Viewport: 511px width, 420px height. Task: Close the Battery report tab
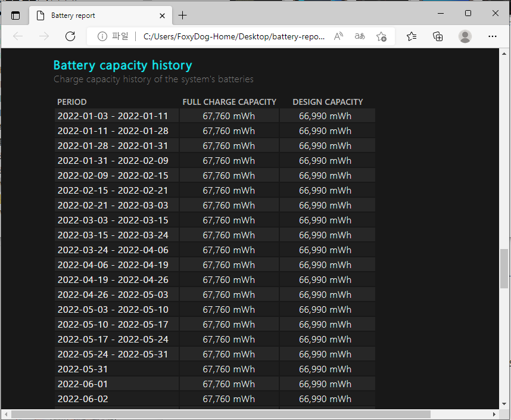(162, 15)
